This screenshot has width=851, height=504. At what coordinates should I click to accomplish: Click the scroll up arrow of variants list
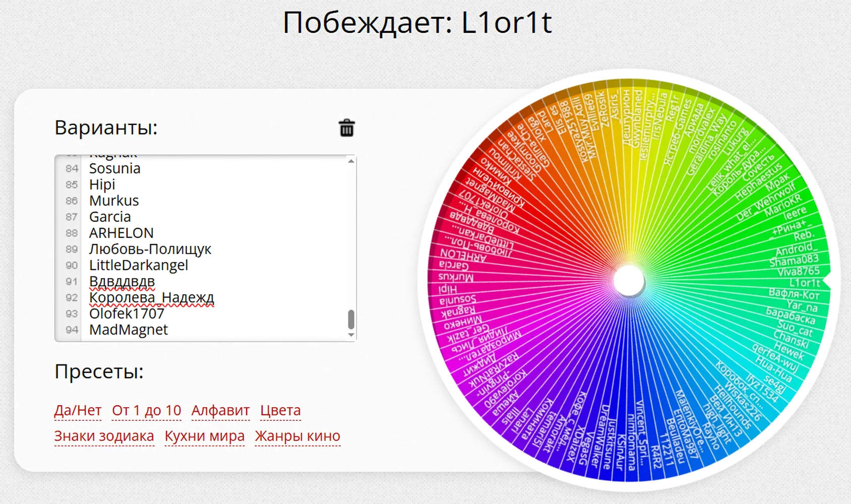(351, 161)
